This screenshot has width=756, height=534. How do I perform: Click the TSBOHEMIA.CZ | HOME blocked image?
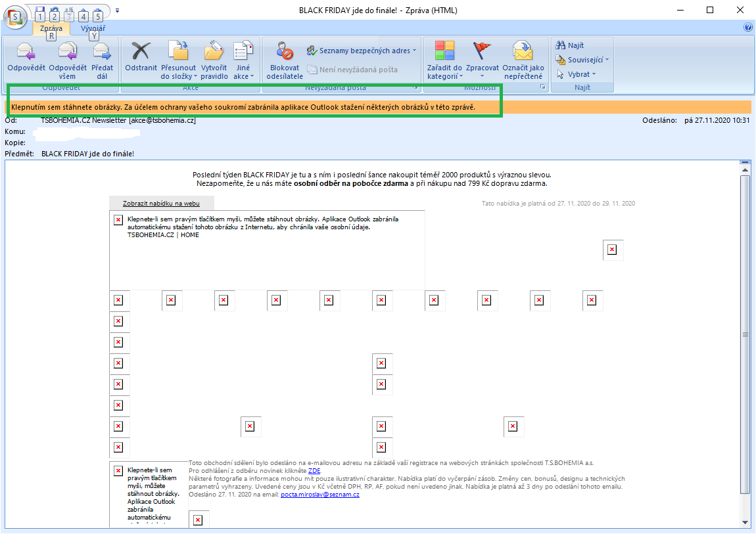click(x=267, y=250)
